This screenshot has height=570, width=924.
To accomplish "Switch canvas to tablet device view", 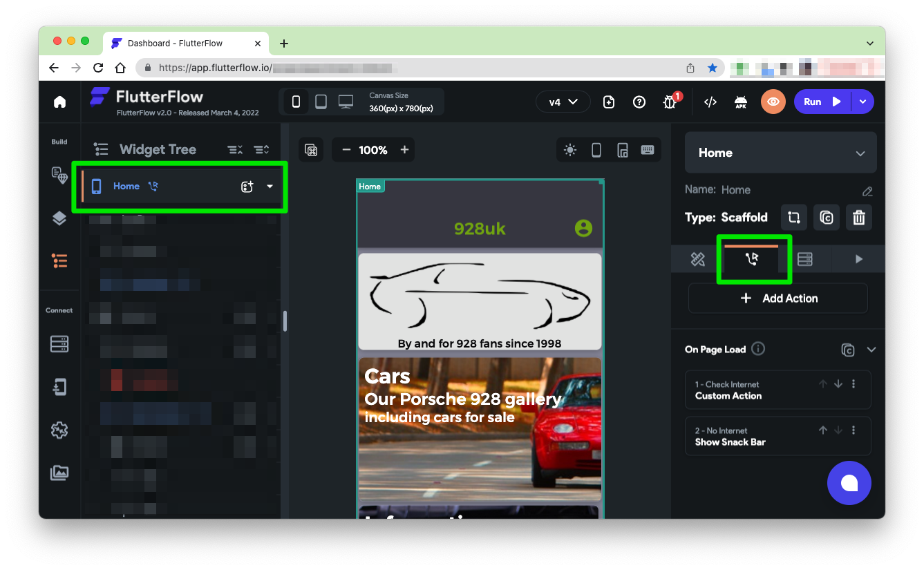I will click(x=321, y=102).
